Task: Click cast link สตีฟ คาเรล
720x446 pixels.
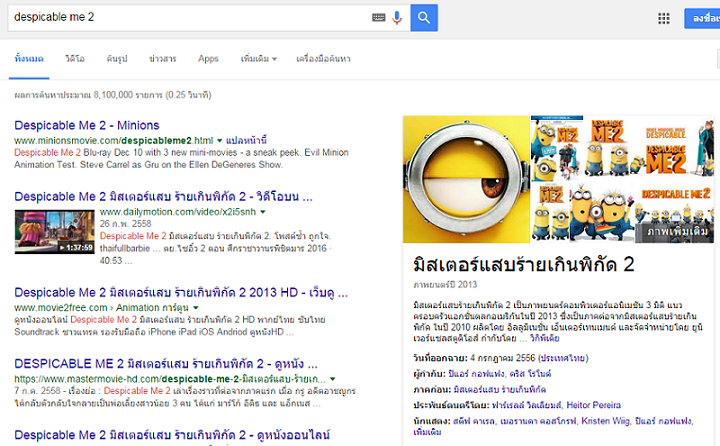Action: tap(474, 421)
